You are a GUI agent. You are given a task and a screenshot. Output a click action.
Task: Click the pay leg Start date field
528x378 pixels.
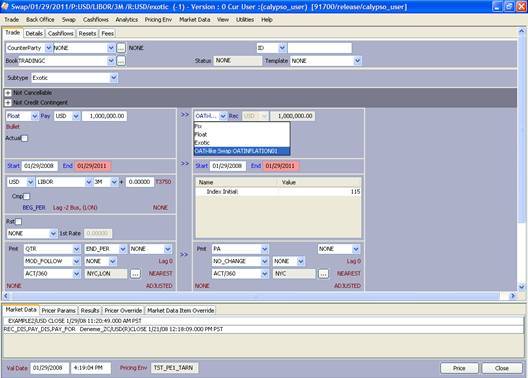pos(39,166)
